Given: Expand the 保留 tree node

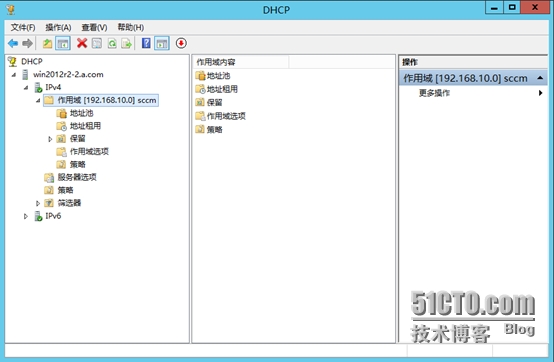Looking at the screenshot, I should [50, 139].
